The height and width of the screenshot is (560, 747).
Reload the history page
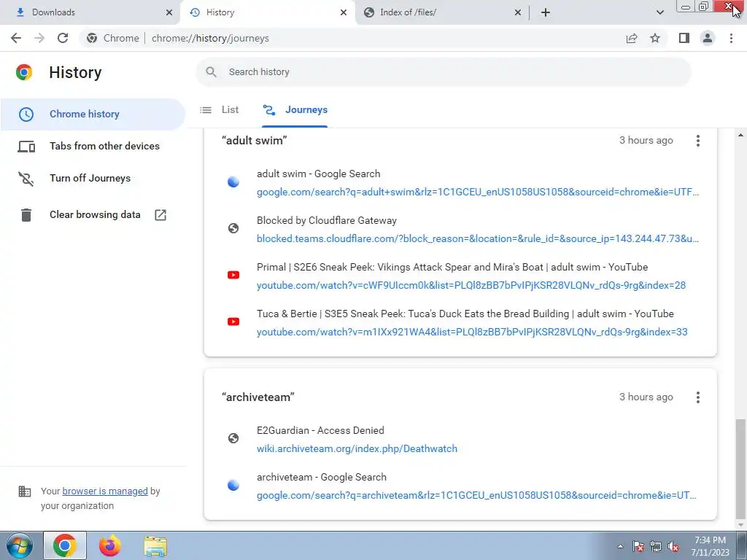click(x=63, y=38)
